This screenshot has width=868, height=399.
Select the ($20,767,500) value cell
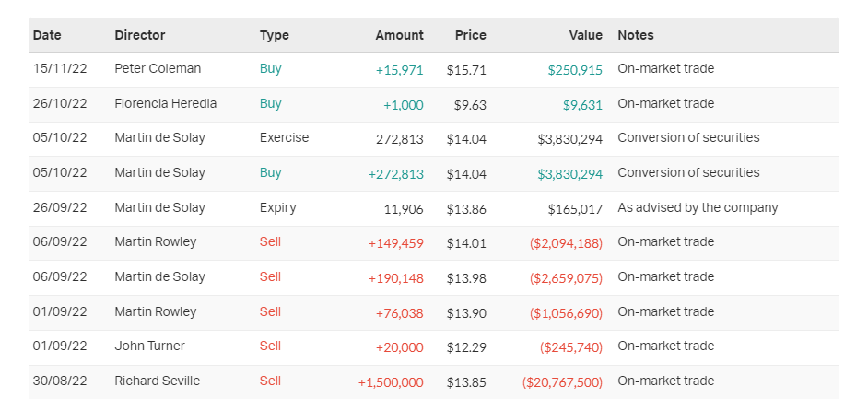tap(562, 381)
